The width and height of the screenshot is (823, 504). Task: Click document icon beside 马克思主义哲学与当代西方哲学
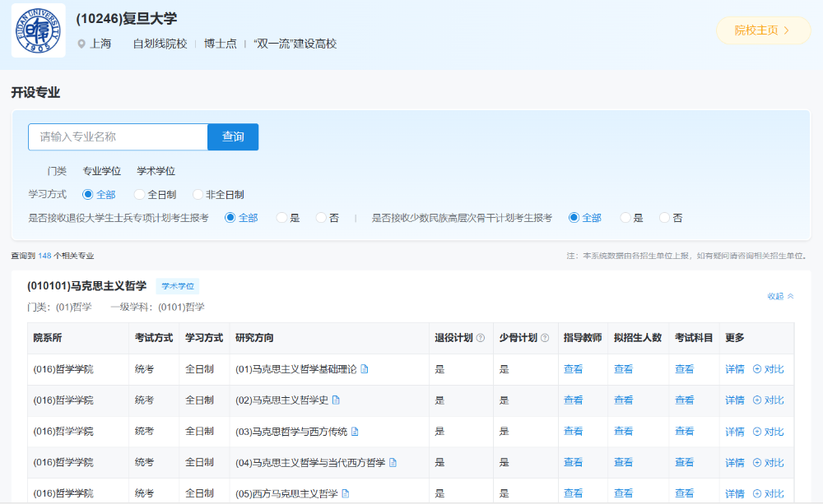click(393, 463)
